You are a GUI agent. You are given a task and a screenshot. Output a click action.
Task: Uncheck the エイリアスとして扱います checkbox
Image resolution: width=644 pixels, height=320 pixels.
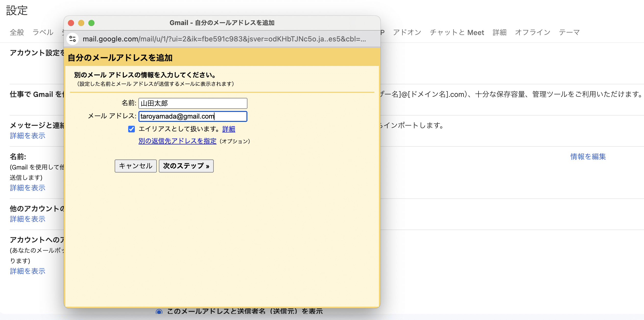point(132,129)
